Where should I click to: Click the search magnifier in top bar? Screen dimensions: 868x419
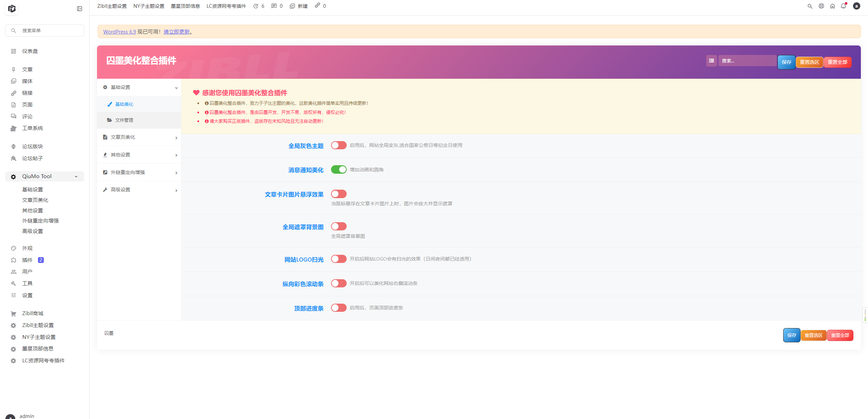(810, 6)
